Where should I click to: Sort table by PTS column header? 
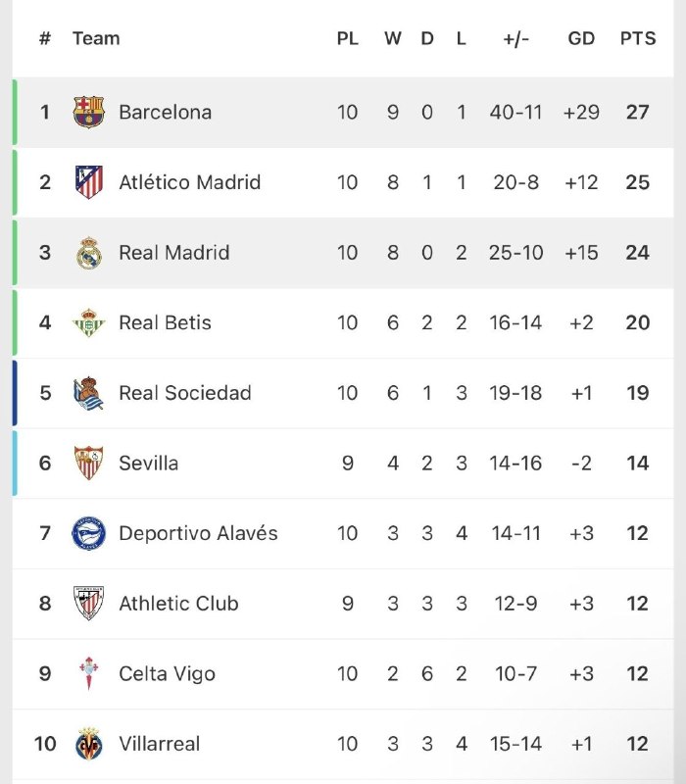tap(638, 38)
